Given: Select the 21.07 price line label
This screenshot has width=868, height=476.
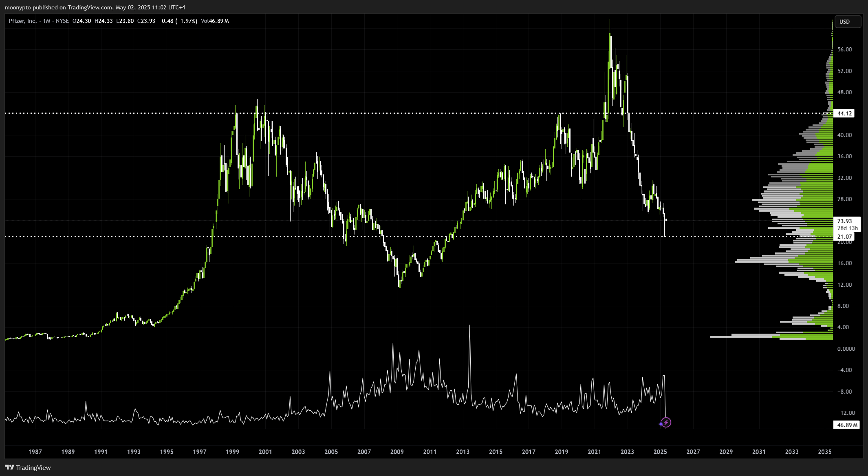Looking at the screenshot, I should 845,237.
